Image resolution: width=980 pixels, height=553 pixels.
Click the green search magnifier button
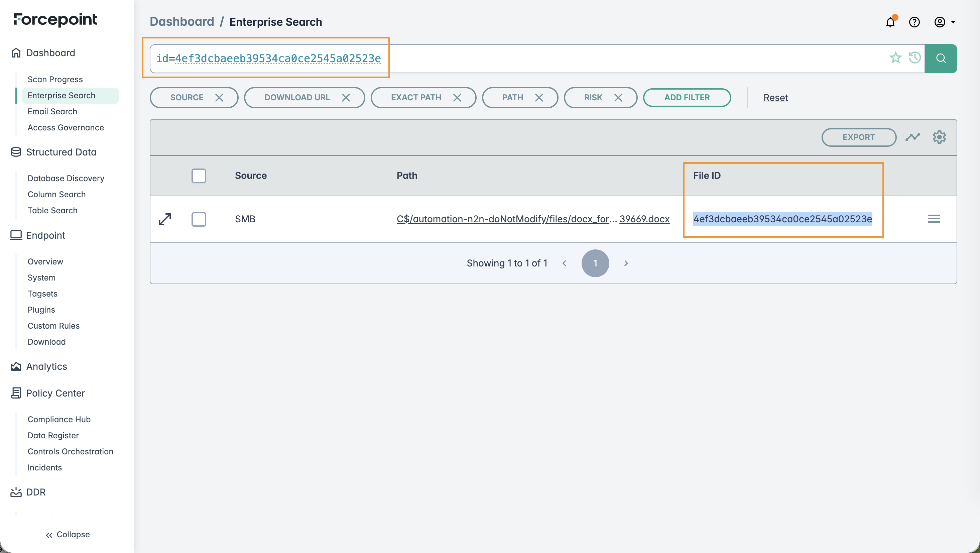pyautogui.click(x=941, y=58)
